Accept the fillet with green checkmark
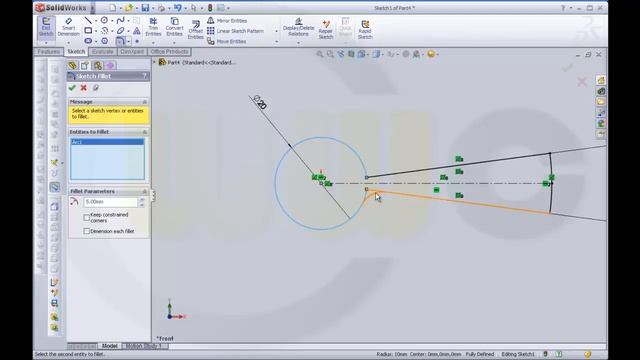 point(72,87)
